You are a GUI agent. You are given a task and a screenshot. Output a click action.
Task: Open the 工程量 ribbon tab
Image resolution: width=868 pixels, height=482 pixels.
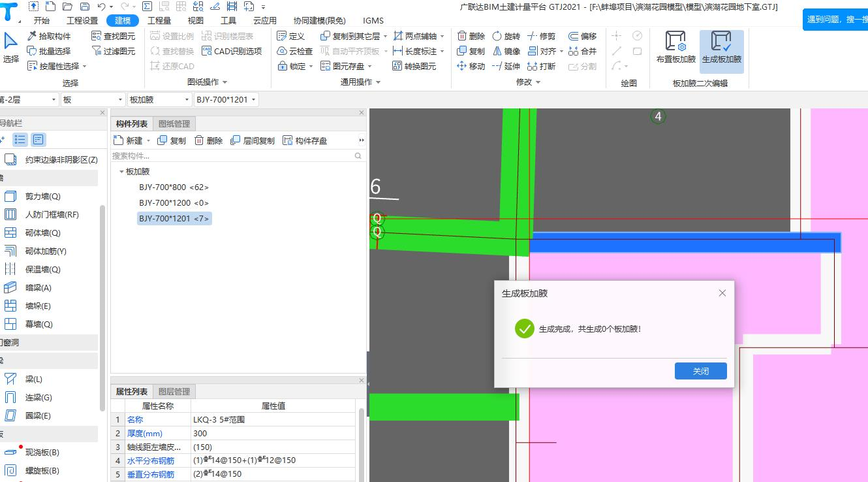(x=159, y=20)
